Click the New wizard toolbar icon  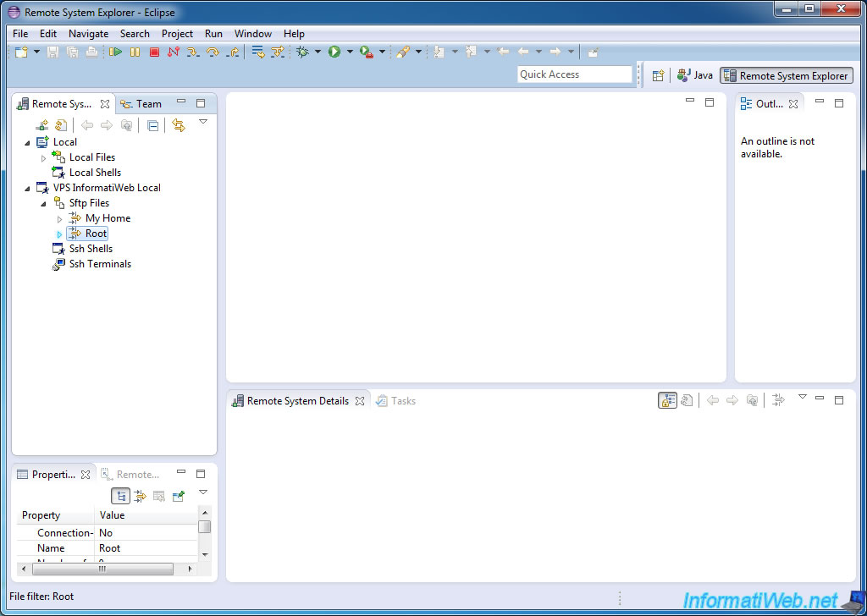(21, 52)
